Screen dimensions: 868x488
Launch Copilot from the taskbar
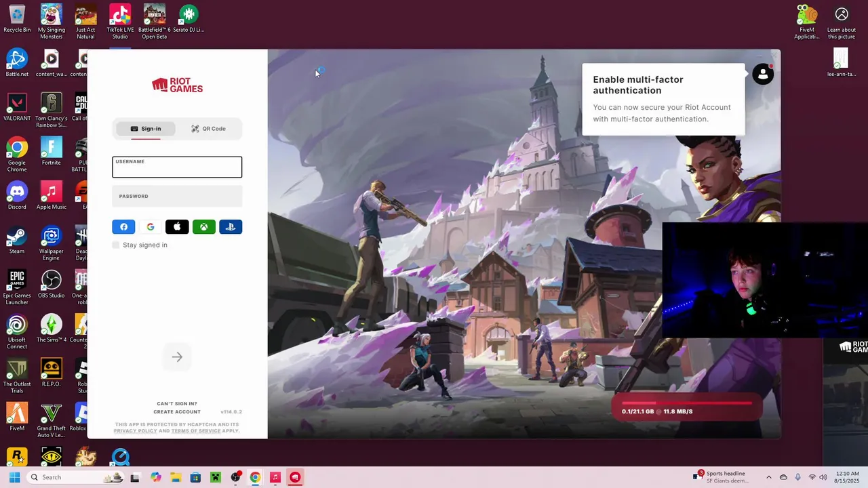155,477
